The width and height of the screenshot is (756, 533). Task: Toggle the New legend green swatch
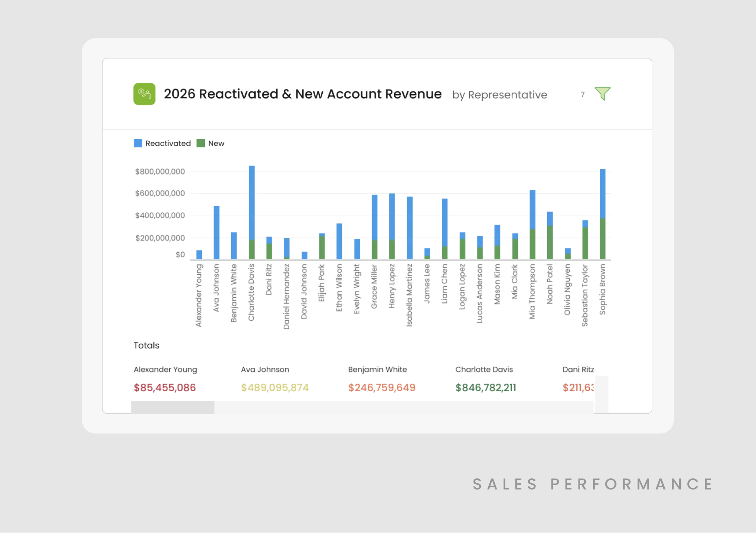(200, 143)
